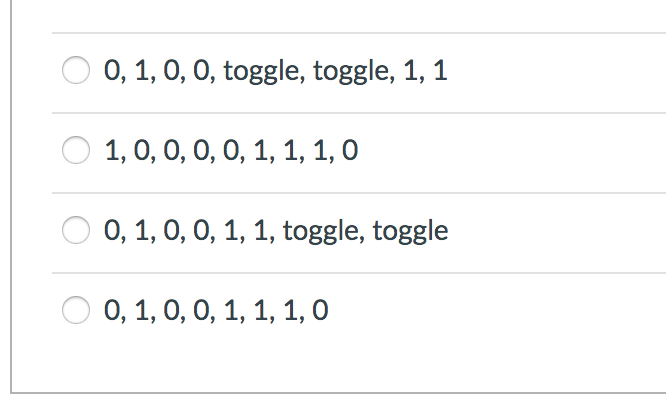Mark the nine-value answer choice as selected
The width and height of the screenshot is (666, 408).
[x=77, y=152]
